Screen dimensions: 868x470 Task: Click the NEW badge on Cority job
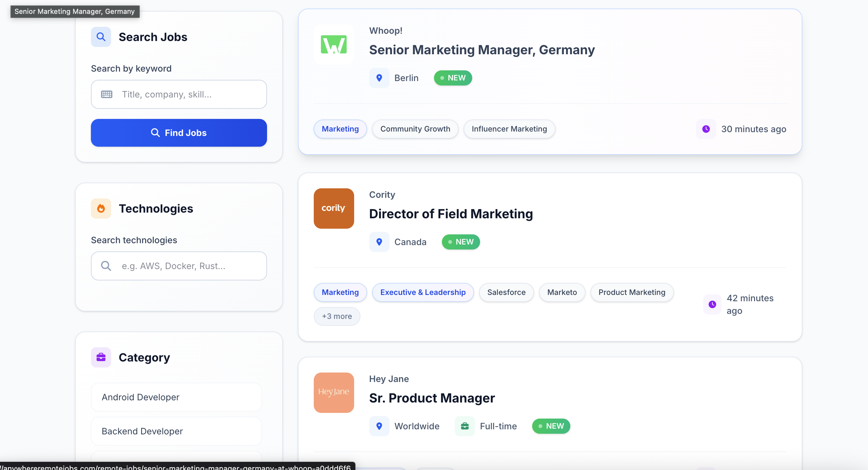(461, 242)
